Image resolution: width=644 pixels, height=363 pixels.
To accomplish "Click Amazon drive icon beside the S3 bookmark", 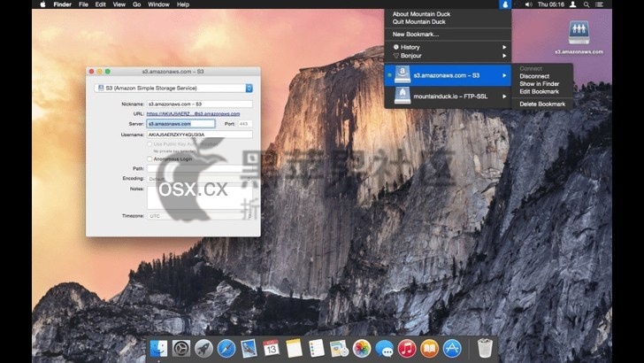I will click(402, 75).
